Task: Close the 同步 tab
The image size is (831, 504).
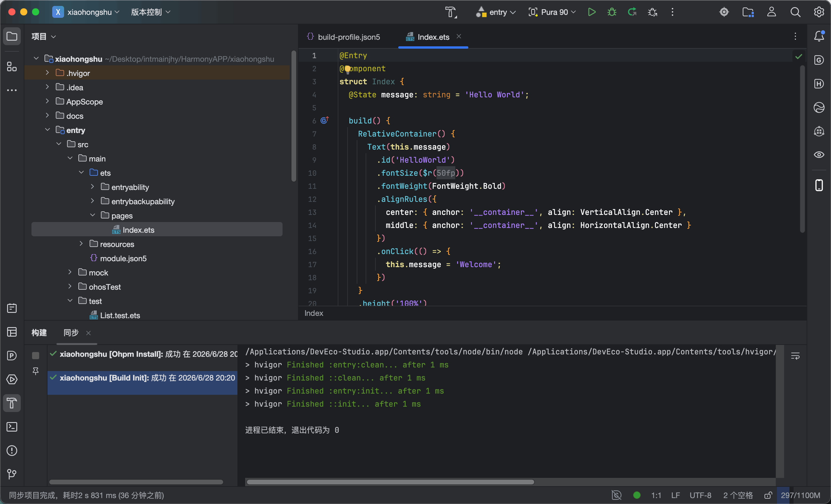Action: pos(88,333)
